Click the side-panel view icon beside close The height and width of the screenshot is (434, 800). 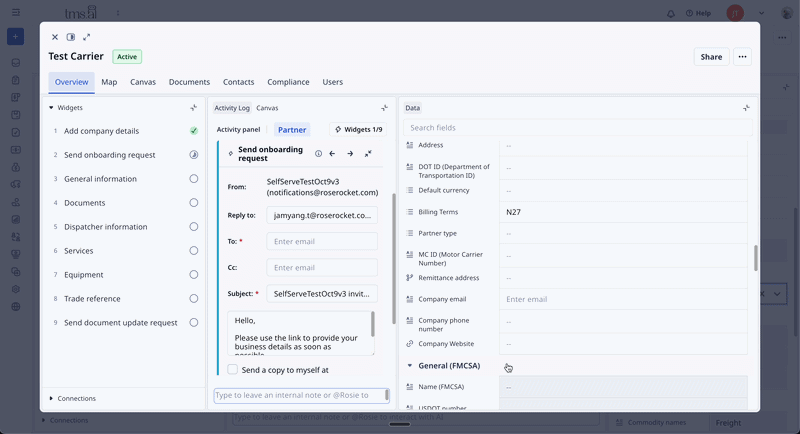[71, 37]
